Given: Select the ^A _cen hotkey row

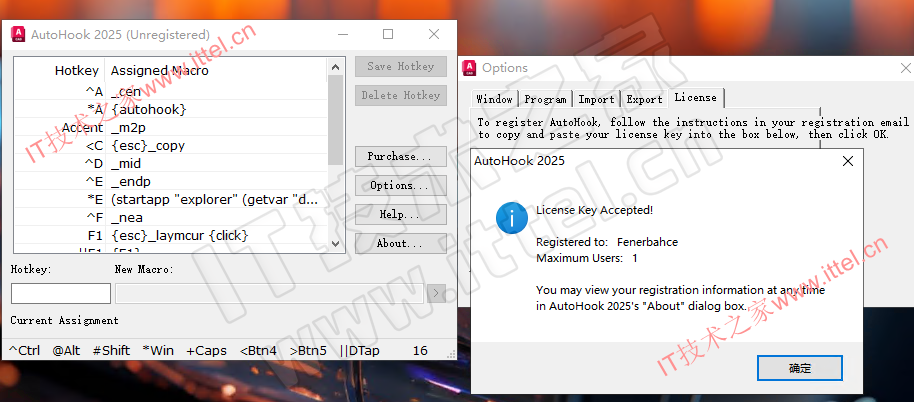Looking at the screenshot, I should [x=171, y=91].
